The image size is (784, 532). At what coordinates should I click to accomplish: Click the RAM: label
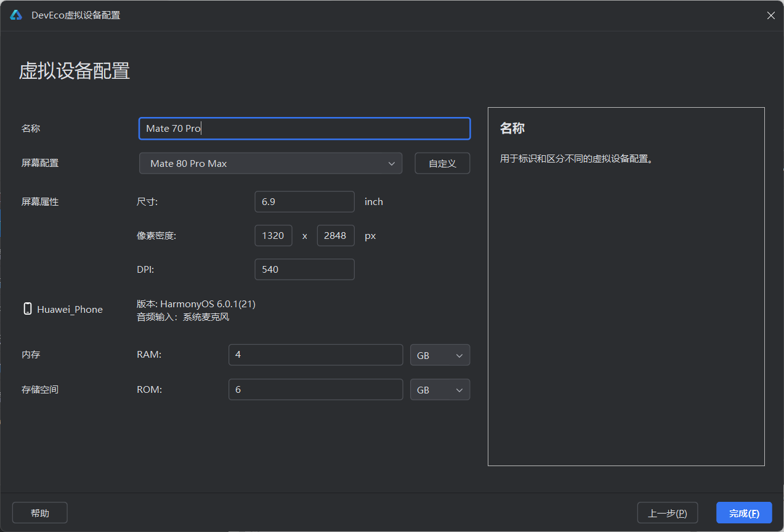(149, 355)
